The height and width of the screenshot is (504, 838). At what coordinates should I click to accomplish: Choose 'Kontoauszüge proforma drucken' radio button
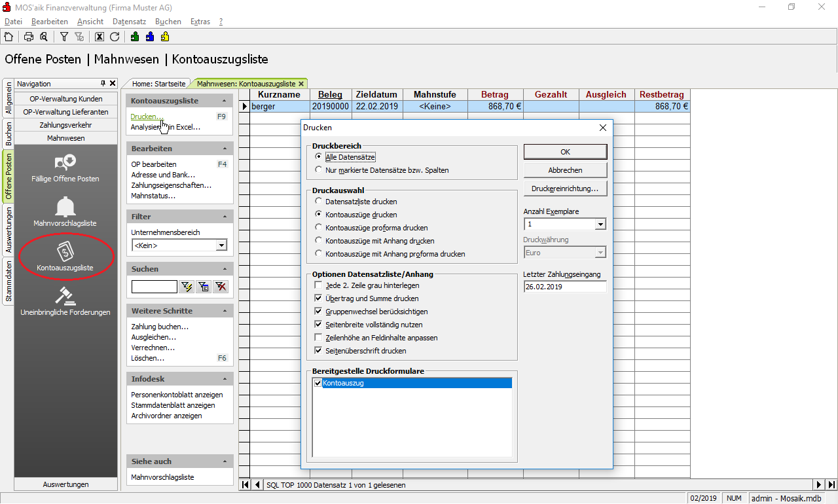[x=319, y=228]
